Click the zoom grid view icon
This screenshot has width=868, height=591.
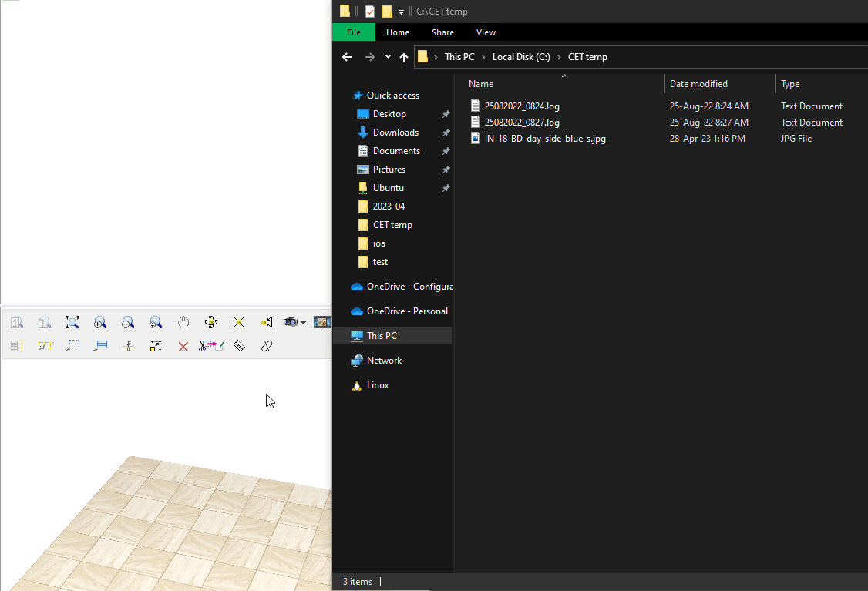[44, 322]
